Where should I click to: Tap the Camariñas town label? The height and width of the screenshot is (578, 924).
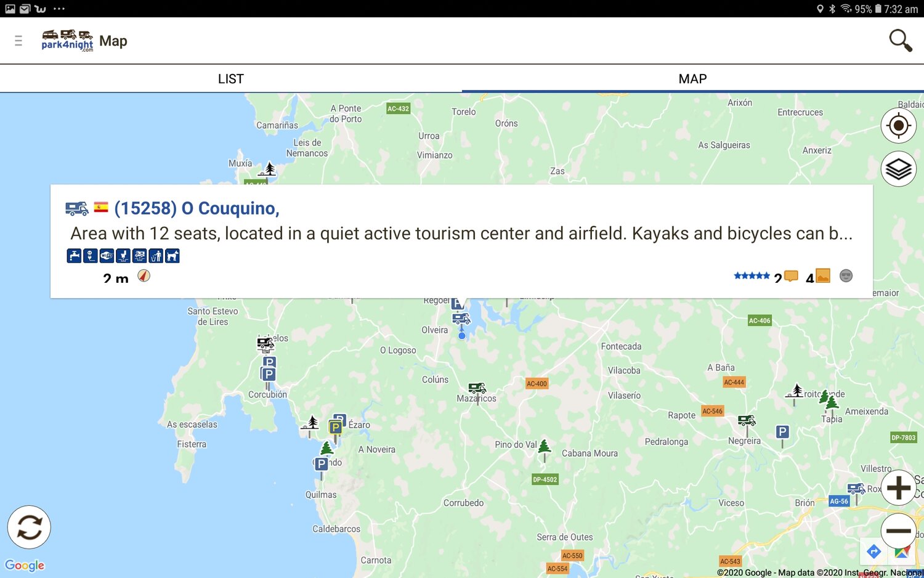click(x=277, y=125)
